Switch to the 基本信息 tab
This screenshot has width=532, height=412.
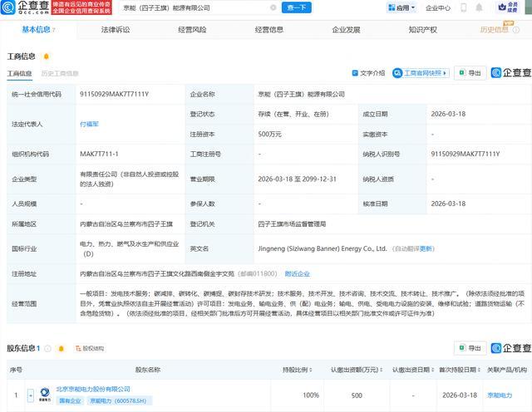point(37,30)
